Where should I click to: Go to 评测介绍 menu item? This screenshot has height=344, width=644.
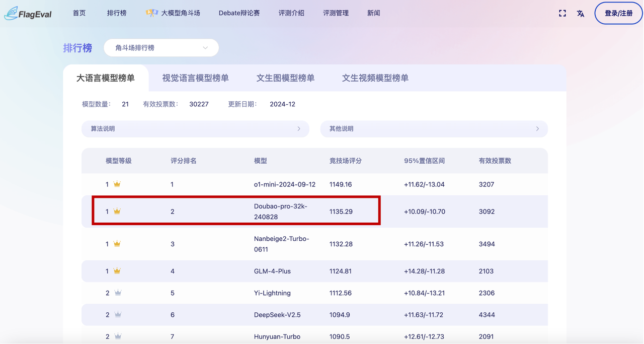291,13
